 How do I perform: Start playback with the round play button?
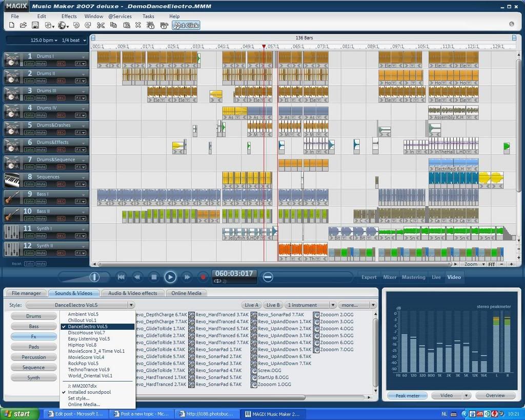point(170,277)
